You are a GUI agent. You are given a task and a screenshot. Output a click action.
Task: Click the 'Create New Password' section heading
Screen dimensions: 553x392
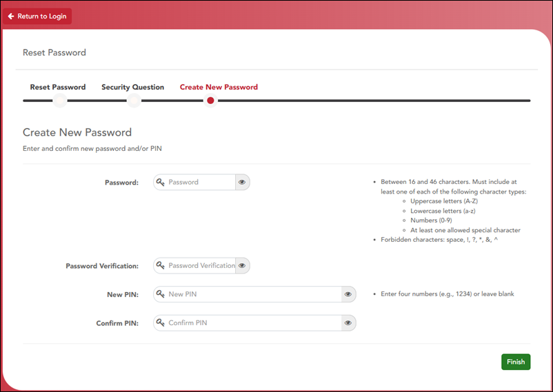click(77, 132)
